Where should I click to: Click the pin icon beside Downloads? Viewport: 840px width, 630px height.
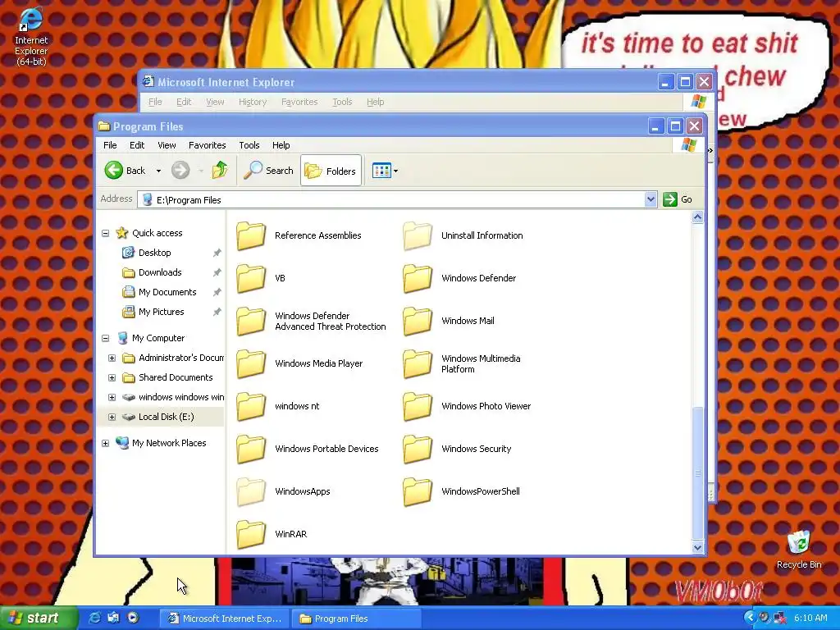pos(217,272)
